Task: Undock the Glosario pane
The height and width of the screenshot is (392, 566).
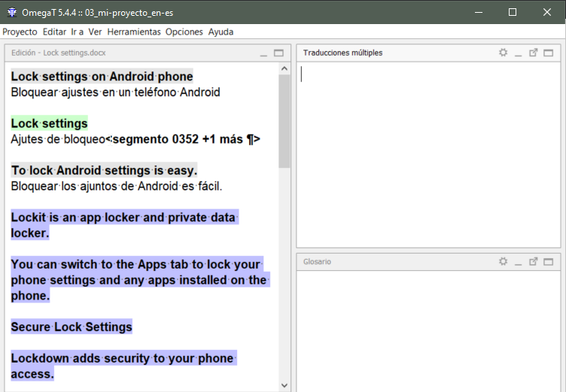Action: (533, 261)
